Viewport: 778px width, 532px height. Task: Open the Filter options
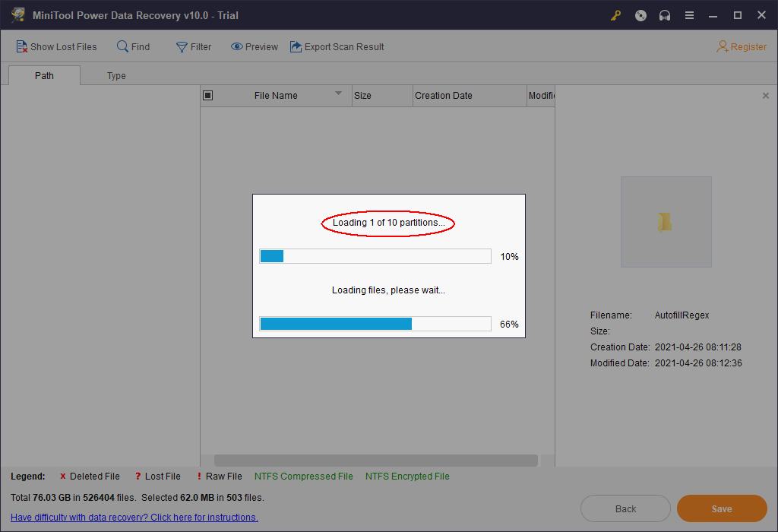point(194,46)
